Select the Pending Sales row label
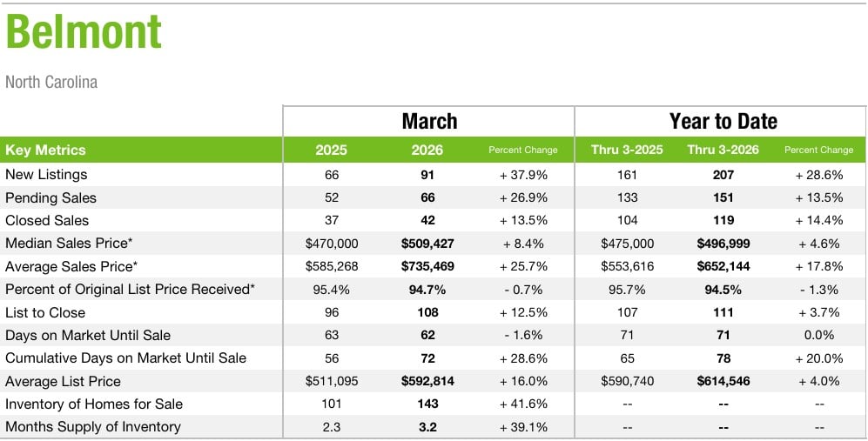868x441 pixels. click(x=50, y=197)
